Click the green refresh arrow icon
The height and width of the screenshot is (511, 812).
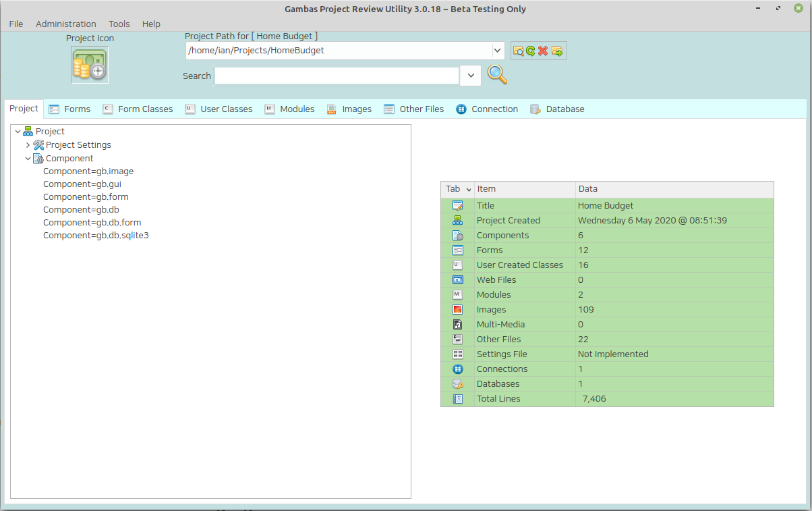(530, 51)
